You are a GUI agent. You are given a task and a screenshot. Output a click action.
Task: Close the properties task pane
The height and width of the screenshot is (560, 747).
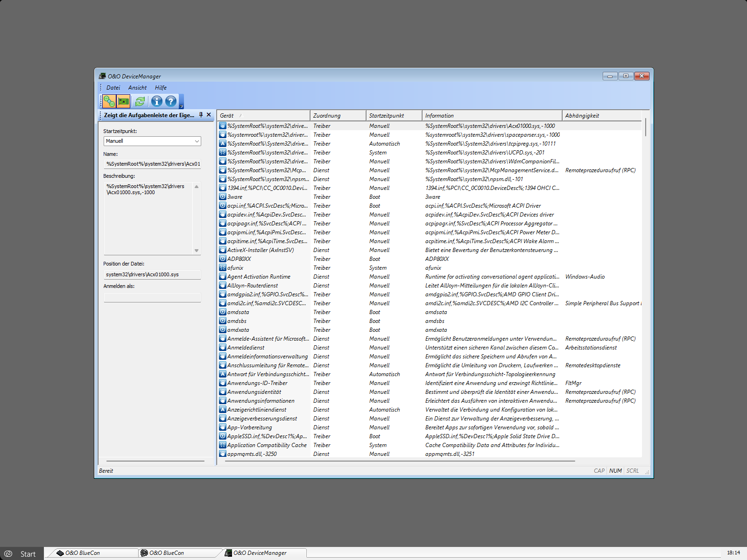point(209,115)
